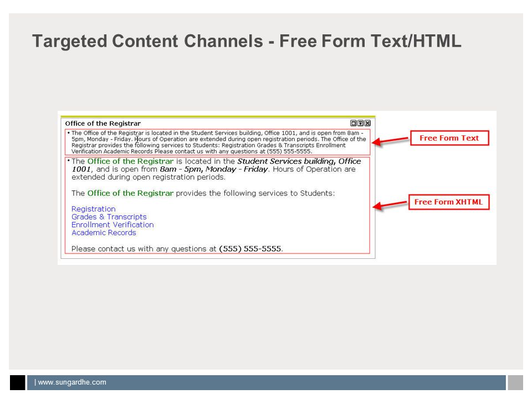The width and height of the screenshot is (532, 399).
Task: Click 'extended during open registration periods' line
Action: pos(149,177)
